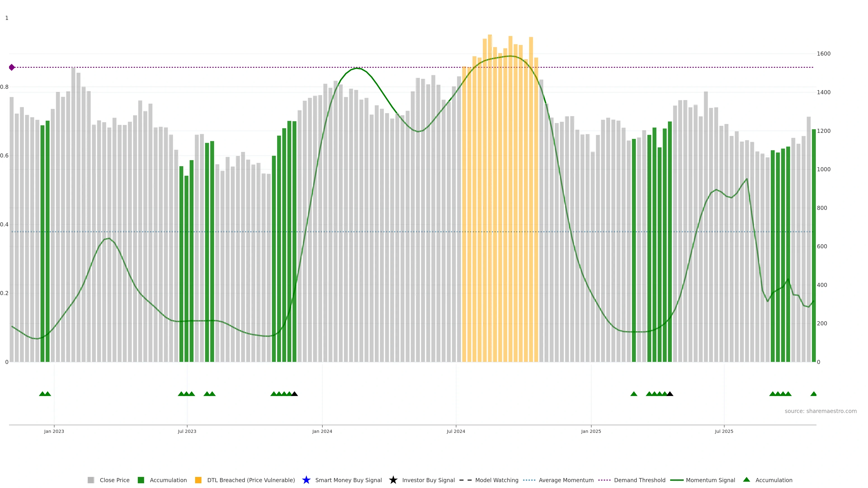Click the purple diamond Demand Threshold marker

coord(12,67)
